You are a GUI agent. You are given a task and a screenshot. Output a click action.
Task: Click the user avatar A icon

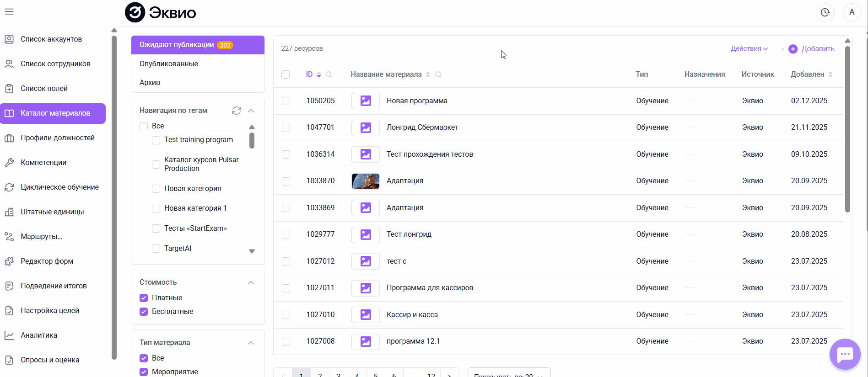coord(852,12)
